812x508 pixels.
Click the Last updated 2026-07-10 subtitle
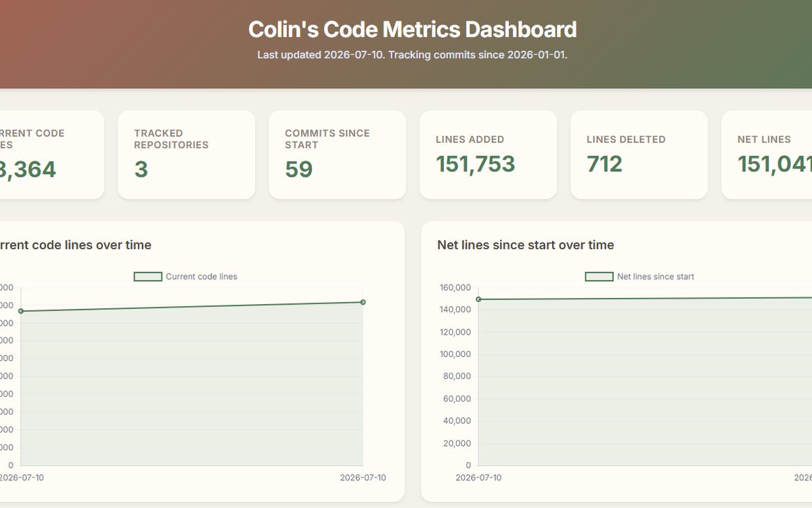coord(412,55)
